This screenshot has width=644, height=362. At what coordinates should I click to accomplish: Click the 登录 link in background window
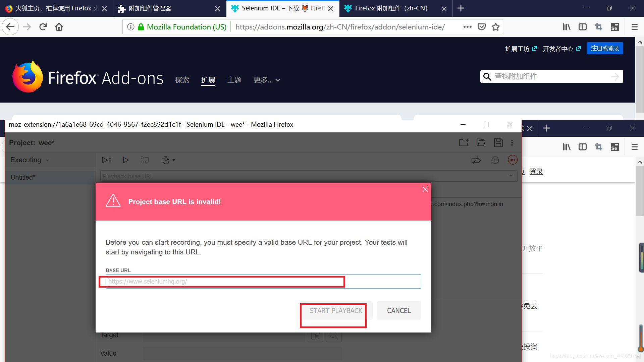coord(536,172)
